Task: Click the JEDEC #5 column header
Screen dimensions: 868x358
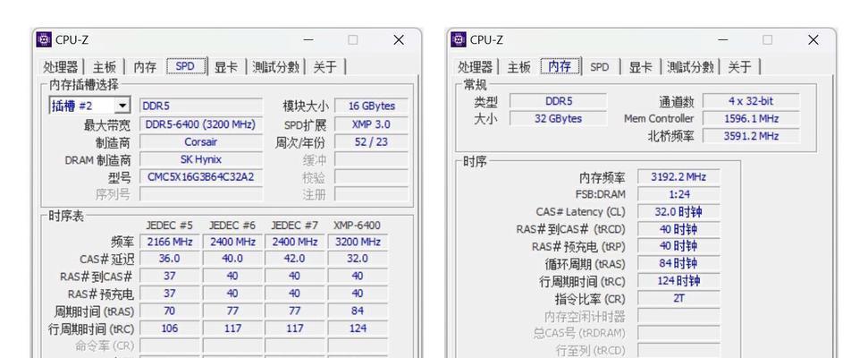Action: click(169, 226)
